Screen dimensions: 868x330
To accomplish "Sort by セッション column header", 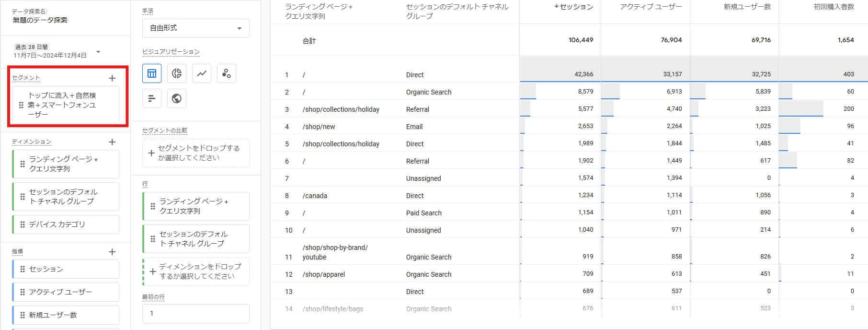I will click(576, 7).
